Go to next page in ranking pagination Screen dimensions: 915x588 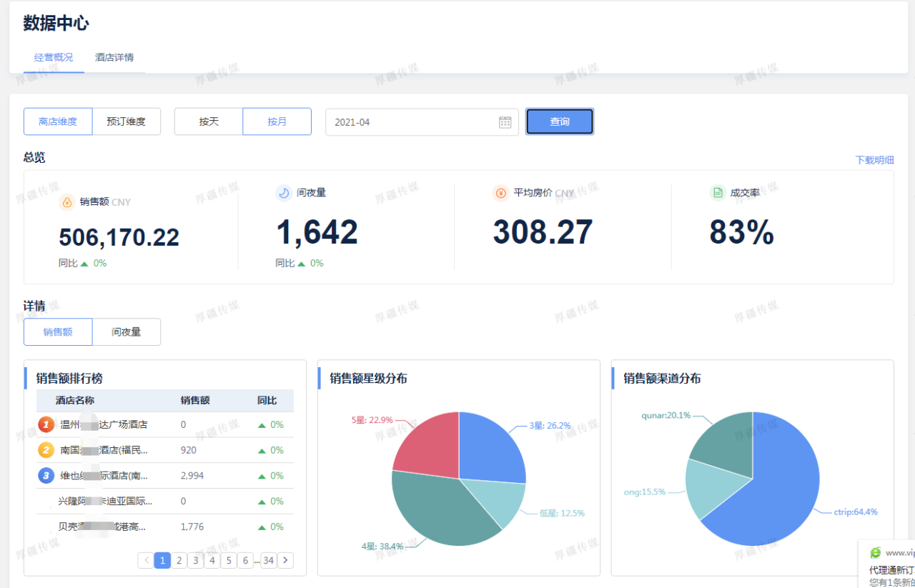(x=285, y=560)
